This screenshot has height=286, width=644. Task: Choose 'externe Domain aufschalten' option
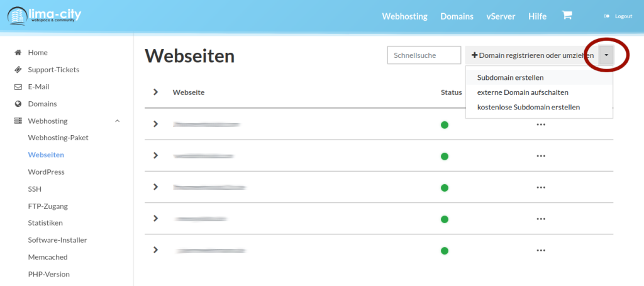(523, 92)
